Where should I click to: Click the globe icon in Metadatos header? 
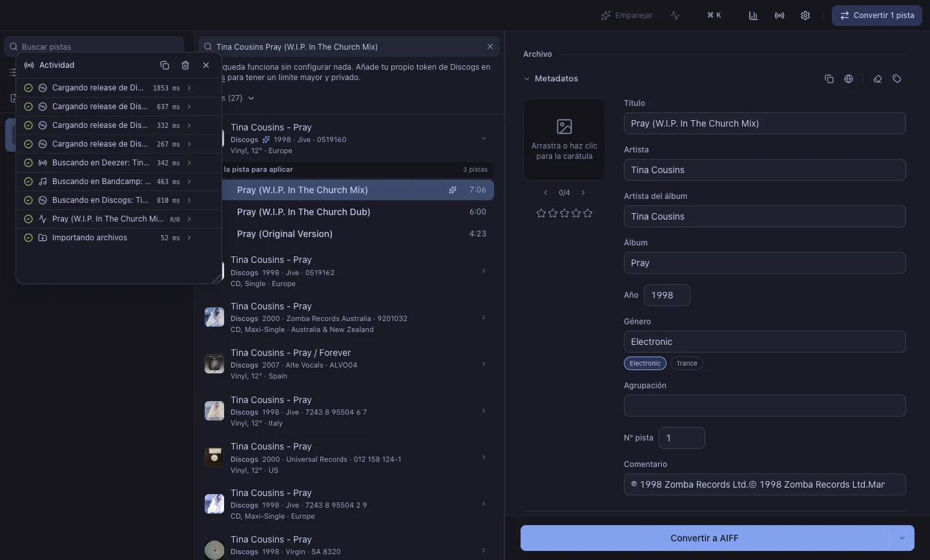click(849, 79)
